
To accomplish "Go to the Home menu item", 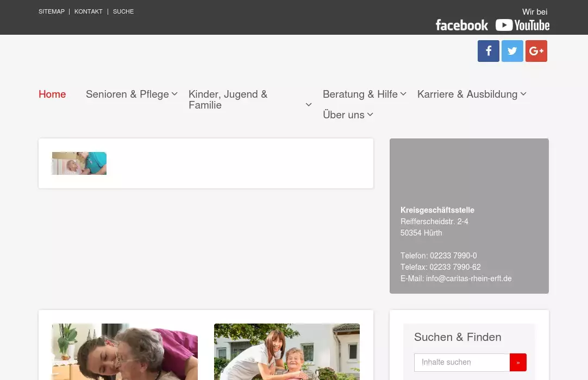I will coord(52,94).
